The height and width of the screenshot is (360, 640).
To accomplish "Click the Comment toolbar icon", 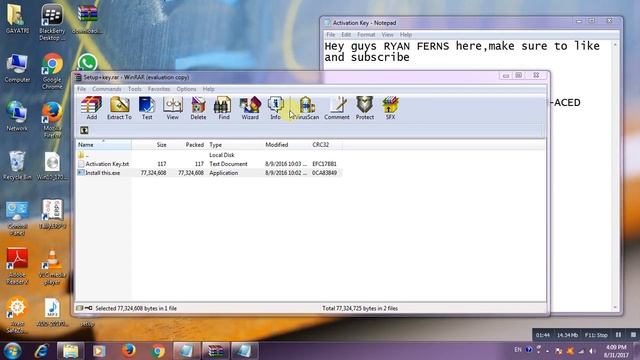I will tap(337, 108).
